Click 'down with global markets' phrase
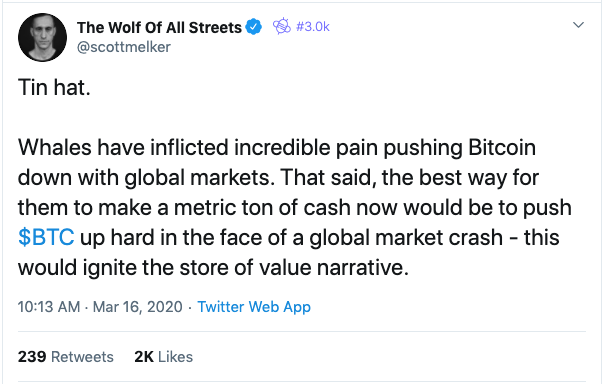This screenshot has width=605, height=384. pyautogui.click(x=146, y=178)
